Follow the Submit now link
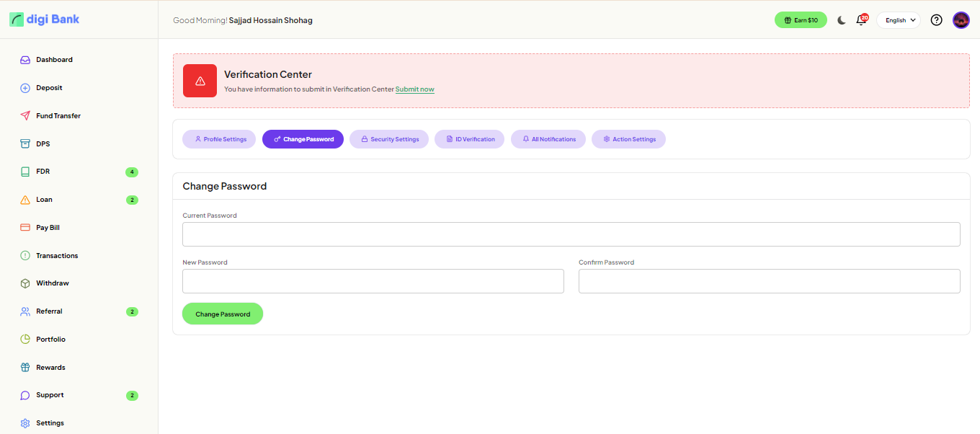Viewport: 980px width, 434px height. (414, 89)
